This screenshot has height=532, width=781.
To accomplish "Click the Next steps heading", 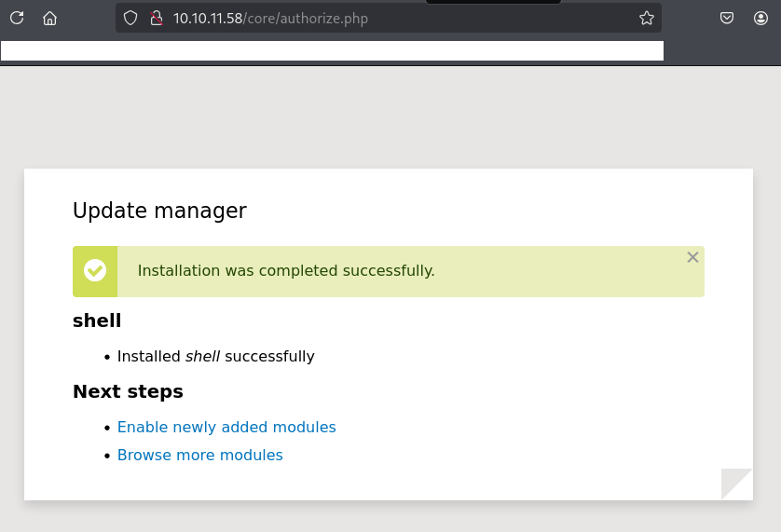I will tap(128, 391).
